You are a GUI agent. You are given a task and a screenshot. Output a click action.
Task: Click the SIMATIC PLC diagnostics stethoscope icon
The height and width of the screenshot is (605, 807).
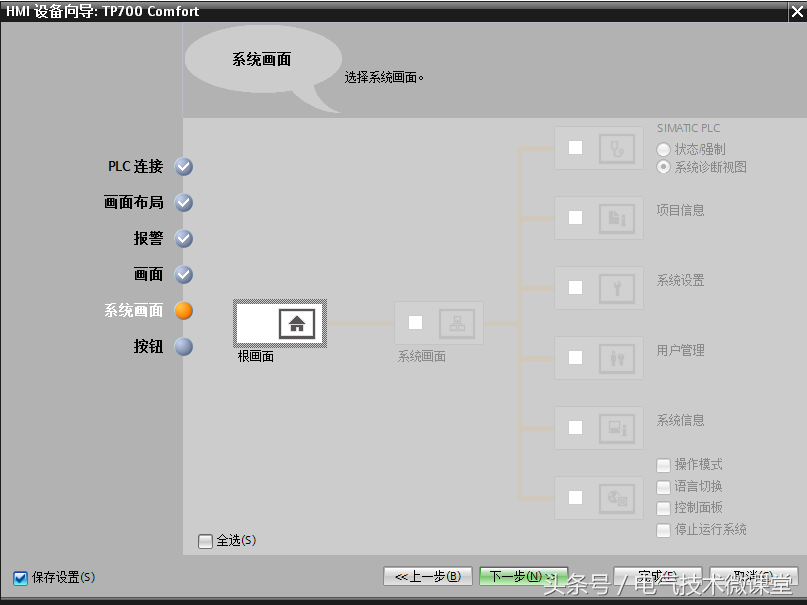click(617, 149)
